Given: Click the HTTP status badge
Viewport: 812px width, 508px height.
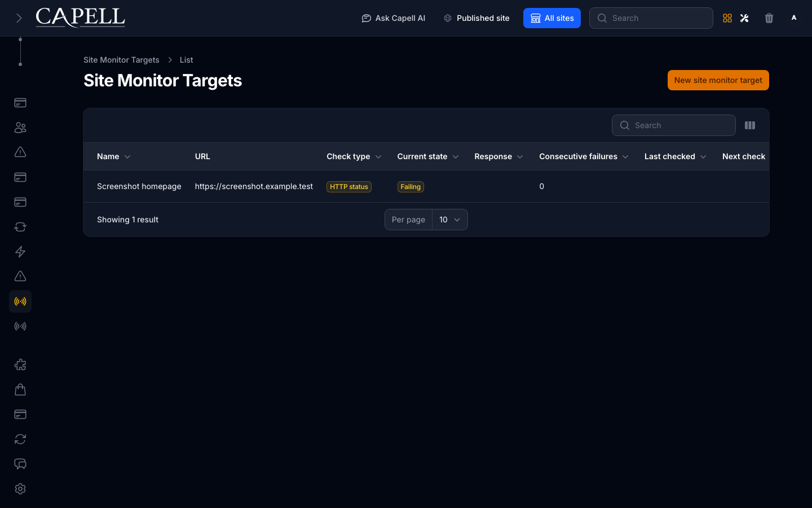Looking at the screenshot, I should [x=349, y=187].
